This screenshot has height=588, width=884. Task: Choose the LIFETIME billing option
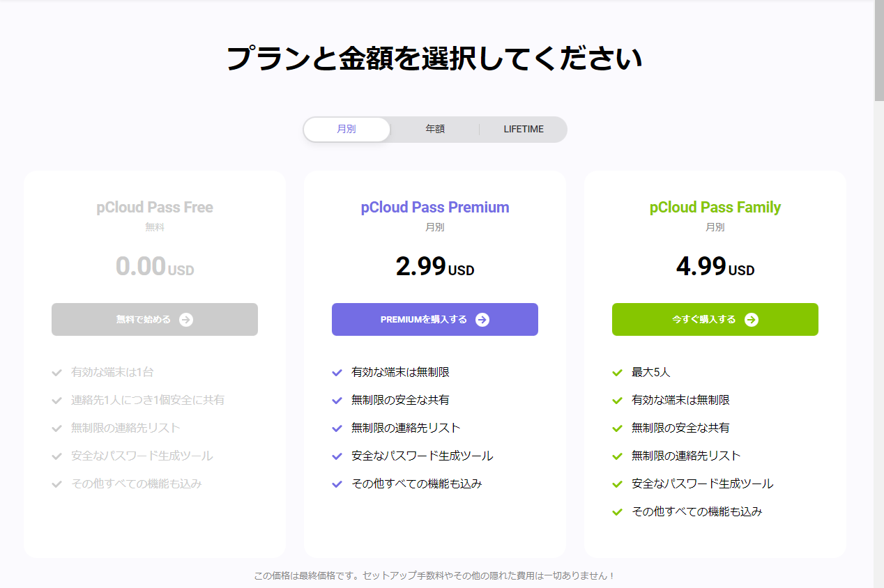pos(524,130)
